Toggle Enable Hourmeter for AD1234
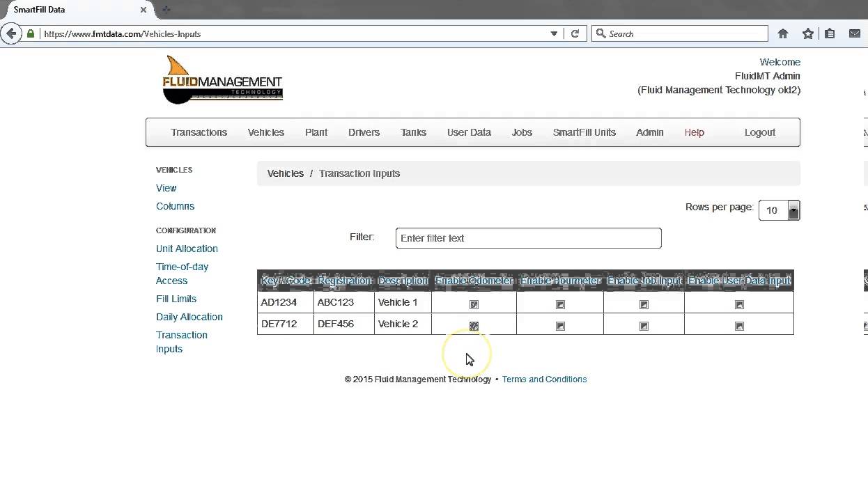This screenshot has height=486, width=868. [560, 304]
